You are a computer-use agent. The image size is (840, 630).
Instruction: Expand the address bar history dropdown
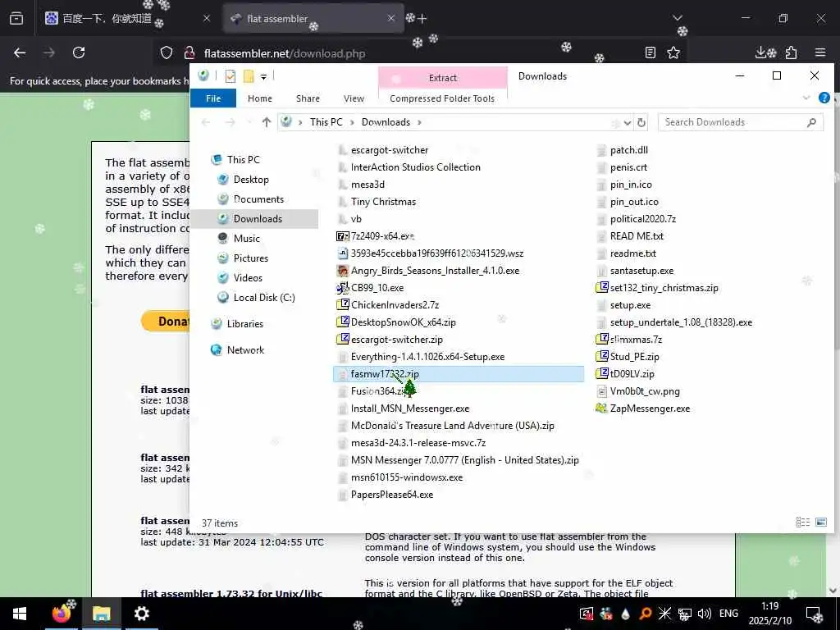628,123
